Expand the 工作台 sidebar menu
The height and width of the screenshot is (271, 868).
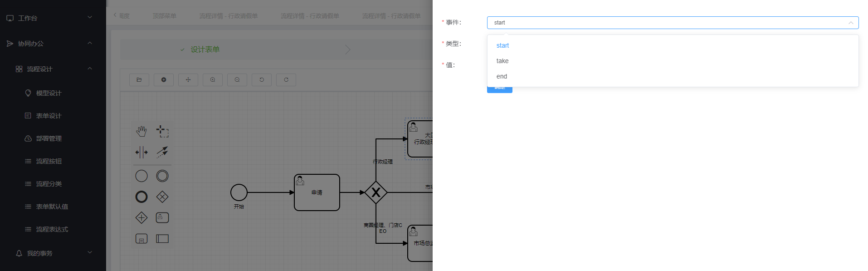coord(53,18)
